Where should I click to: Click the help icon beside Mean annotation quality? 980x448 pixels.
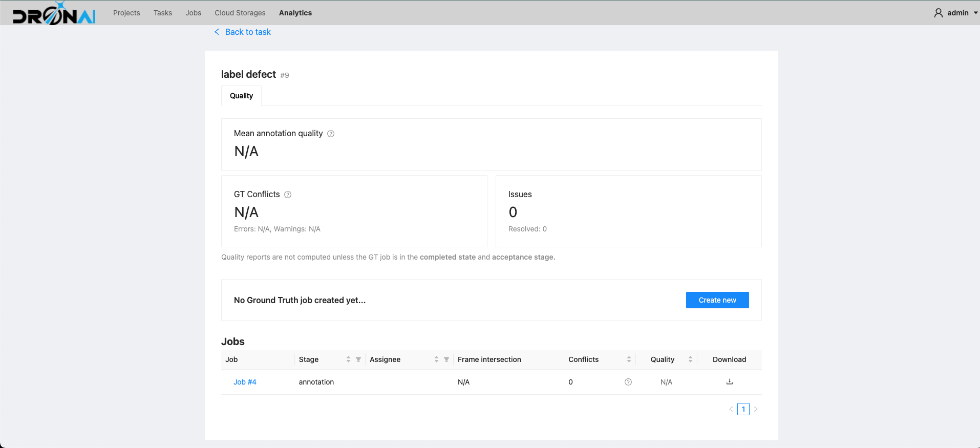coord(331,134)
